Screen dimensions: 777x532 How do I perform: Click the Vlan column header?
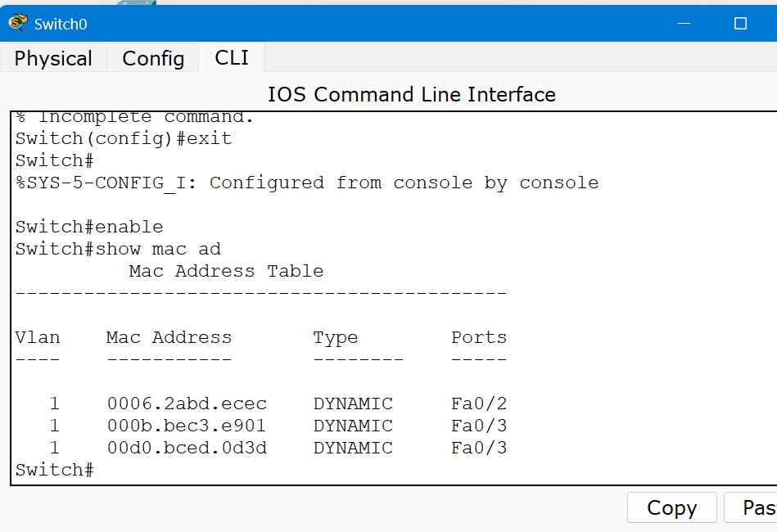pos(38,337)
